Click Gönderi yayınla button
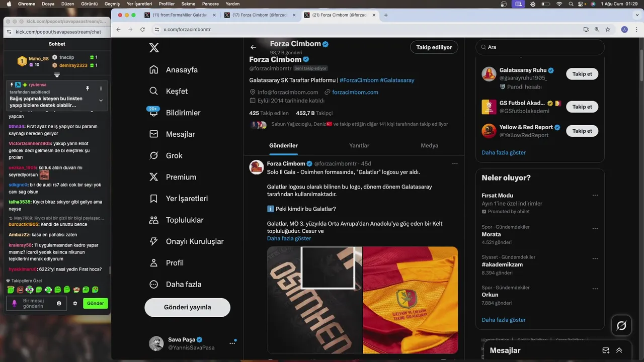Screen dimensions: 644x362 coord(187,307)
